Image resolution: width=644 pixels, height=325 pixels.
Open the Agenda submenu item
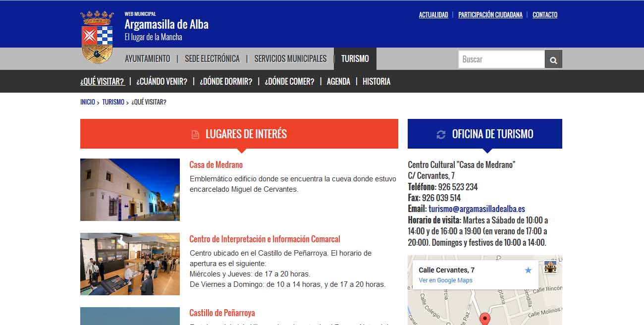[x=338, y=82]
